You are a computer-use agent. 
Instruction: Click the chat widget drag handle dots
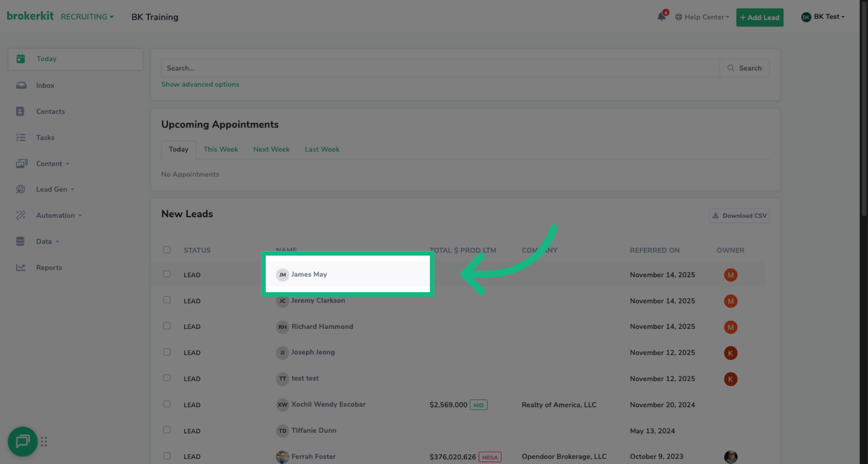pos(44,441)
